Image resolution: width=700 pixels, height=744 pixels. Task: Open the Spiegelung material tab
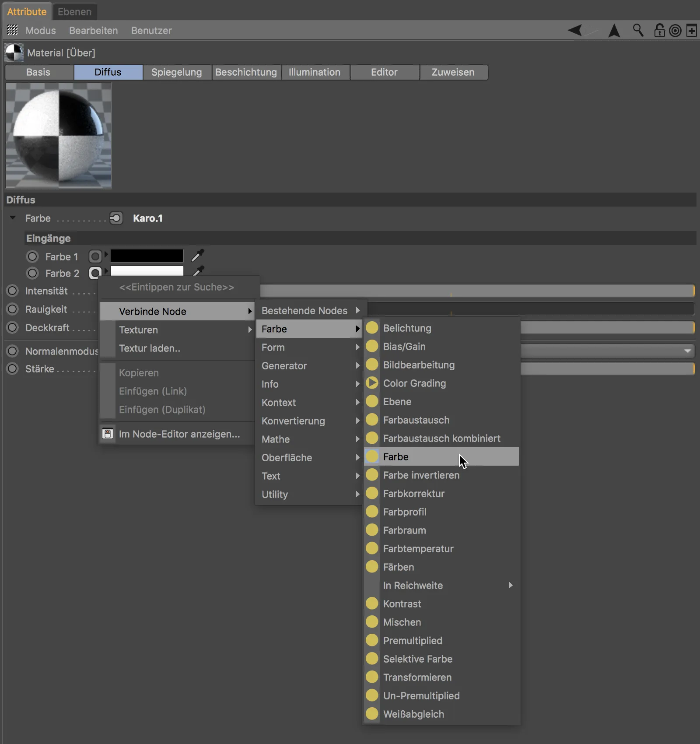point(177,72)
